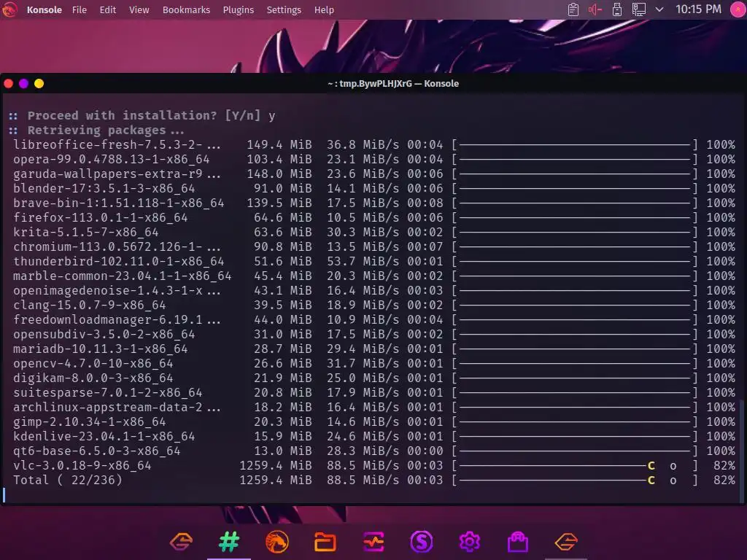The height and width of the screenshot is (560, 747).
Task: Click the terminal cursor line
Action: [x=4, y=495]
